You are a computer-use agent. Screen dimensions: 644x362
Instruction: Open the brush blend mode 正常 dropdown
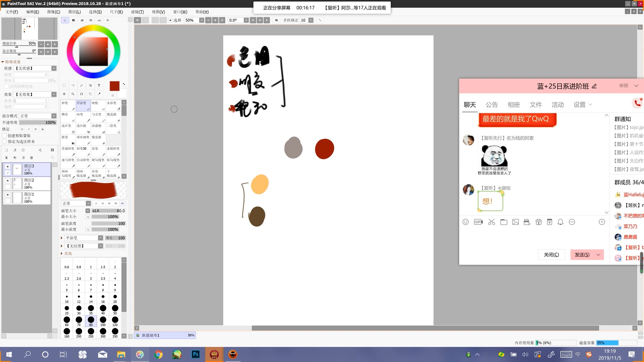click(76, 203)
